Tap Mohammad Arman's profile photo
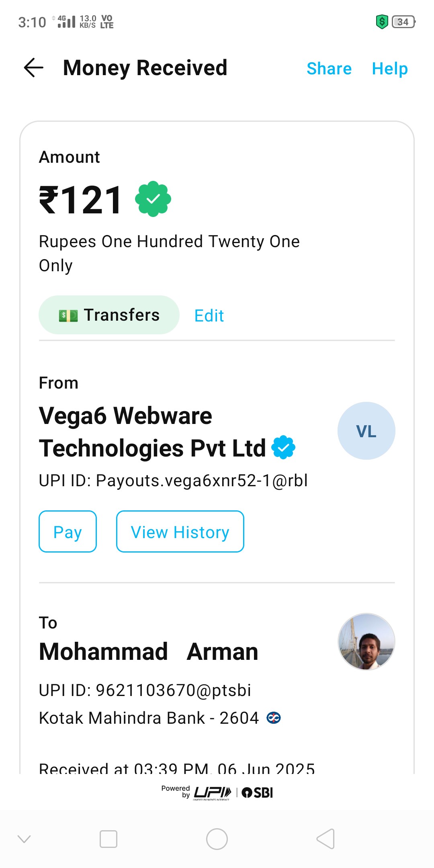Viewport: 434px width, 868px height. pyautogui.click(x=366, y=642)
